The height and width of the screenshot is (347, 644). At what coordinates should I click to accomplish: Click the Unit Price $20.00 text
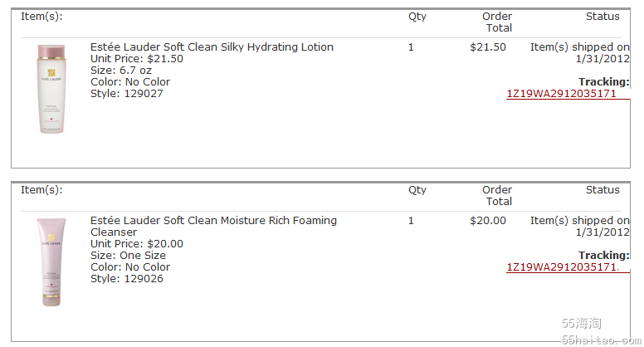[137, 244]
